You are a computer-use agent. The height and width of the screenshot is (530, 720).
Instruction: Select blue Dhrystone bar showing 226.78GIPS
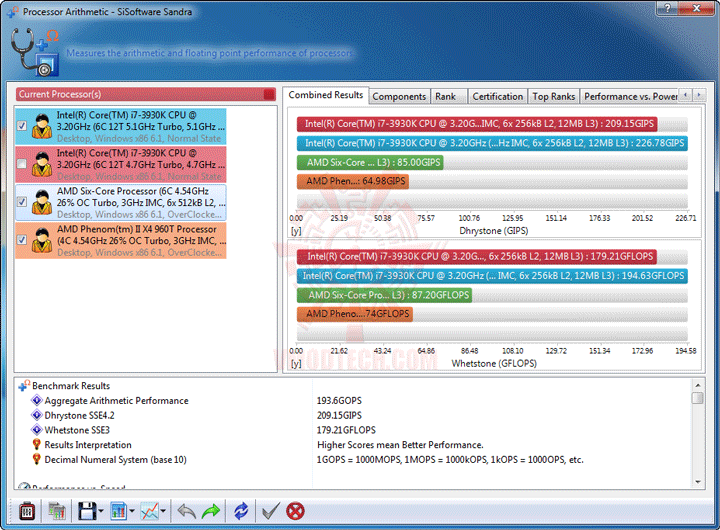pyautogui.click(x=492, y=143)
